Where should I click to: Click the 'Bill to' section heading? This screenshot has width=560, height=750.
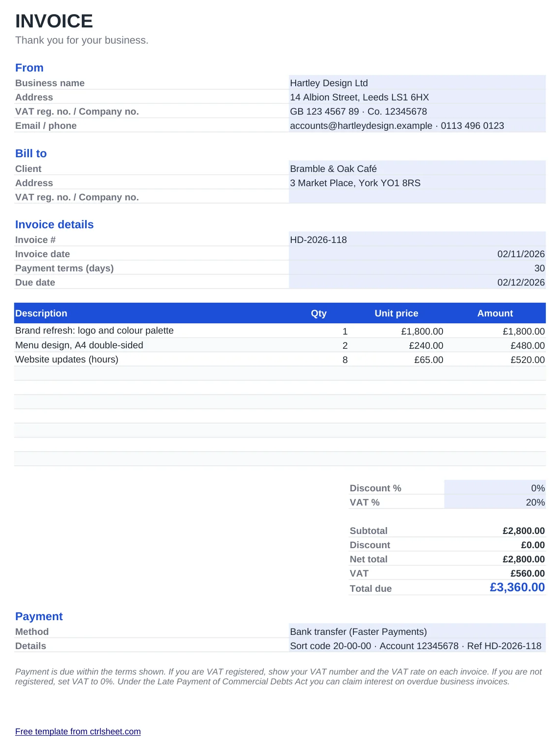click(x=31, y=153)
